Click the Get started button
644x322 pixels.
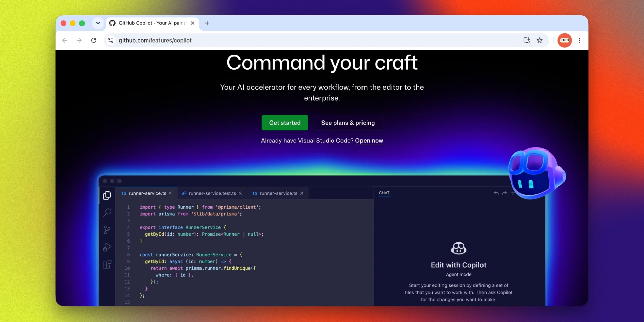pyautogui.click(x=285, y=123)
